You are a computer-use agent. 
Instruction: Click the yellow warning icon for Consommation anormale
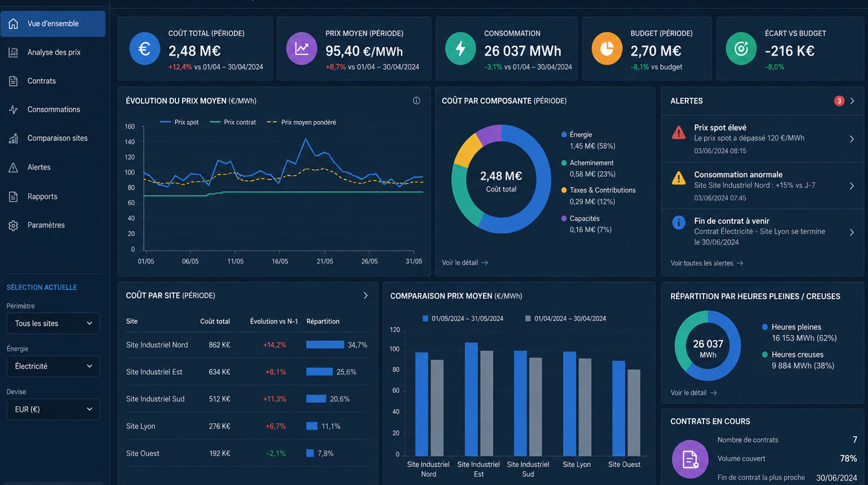click(679, 178)
